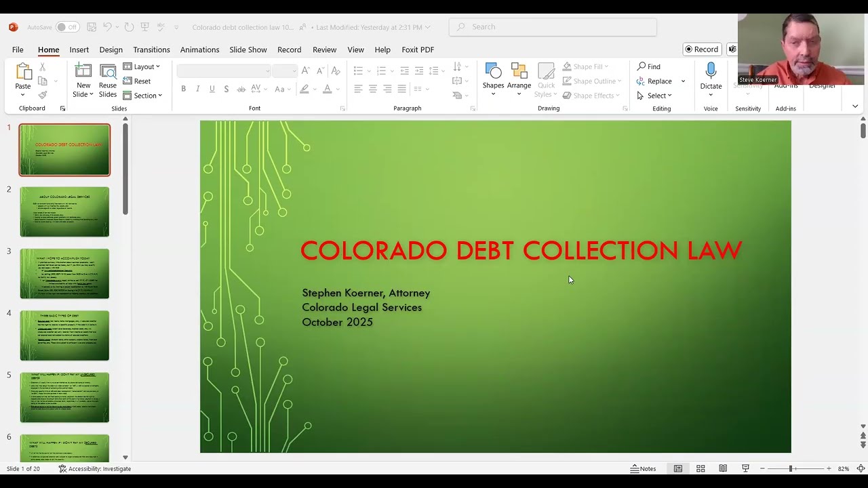Open the Section dropdown
Image resolution: width=868 pixels, height=488 pixels.
[x=142, y=96]
